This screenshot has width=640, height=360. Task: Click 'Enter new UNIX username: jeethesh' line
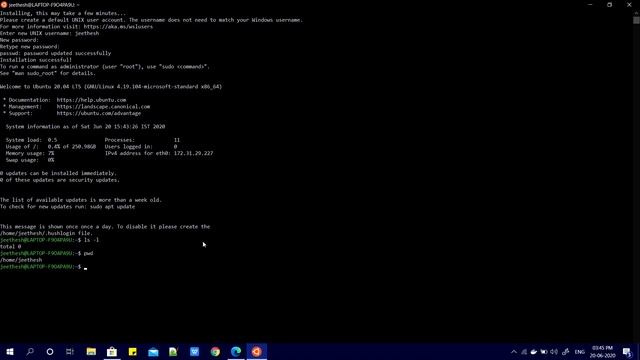pyautogui.click(x=49, y=33)
